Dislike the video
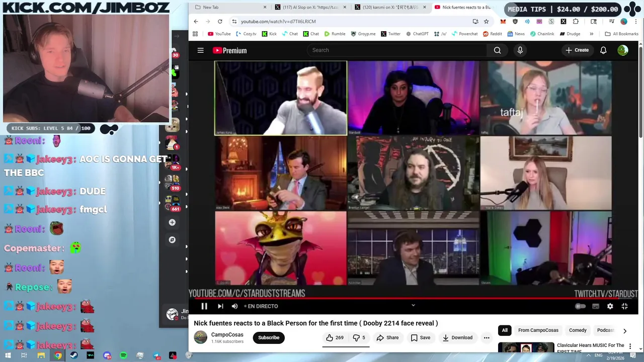Image resolution: width=644 pixels, height=362 pixels. click(359, 338)
